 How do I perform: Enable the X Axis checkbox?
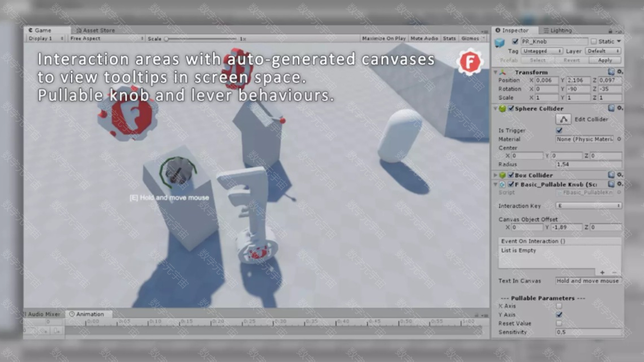click(x=559, y=306)
